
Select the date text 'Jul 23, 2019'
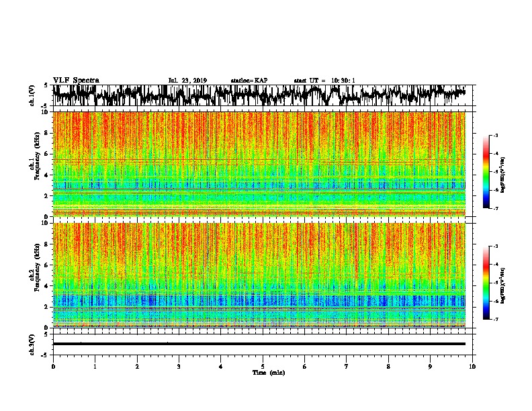[x=187, y=81]
